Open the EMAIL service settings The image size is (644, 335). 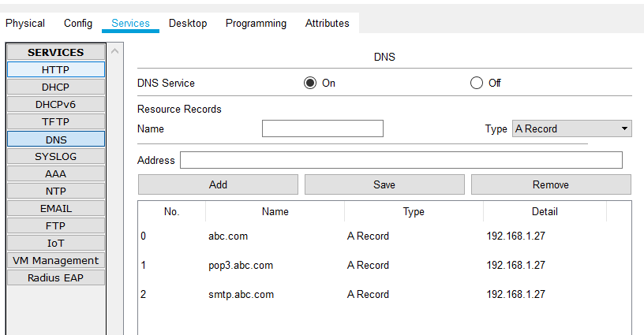(55, 208)
